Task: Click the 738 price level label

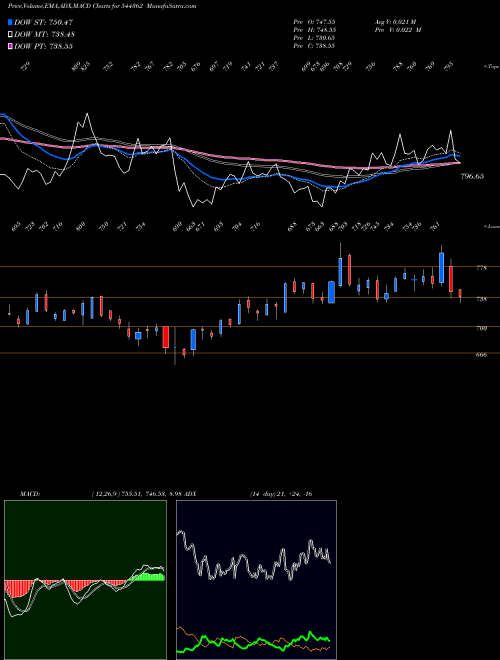Action: pyautogui.click(x=481, y=299)
